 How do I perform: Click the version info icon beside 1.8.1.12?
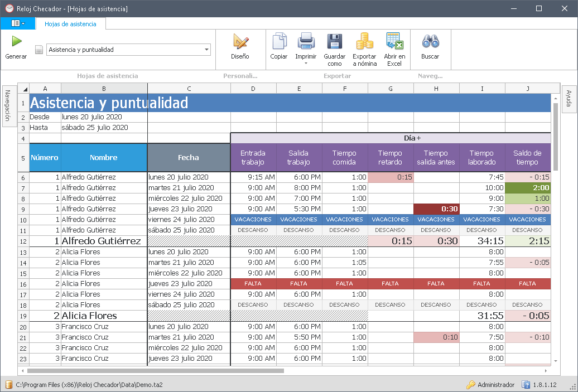526,385
